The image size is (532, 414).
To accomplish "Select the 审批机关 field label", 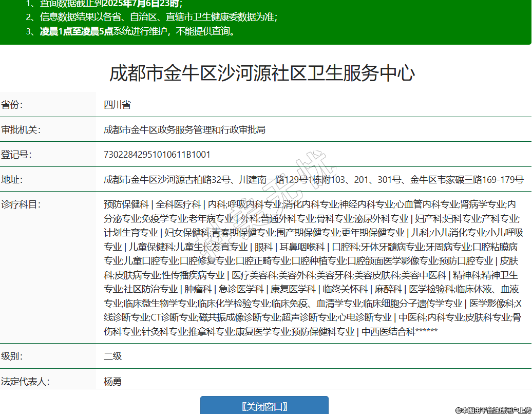I will pos(21,129).
